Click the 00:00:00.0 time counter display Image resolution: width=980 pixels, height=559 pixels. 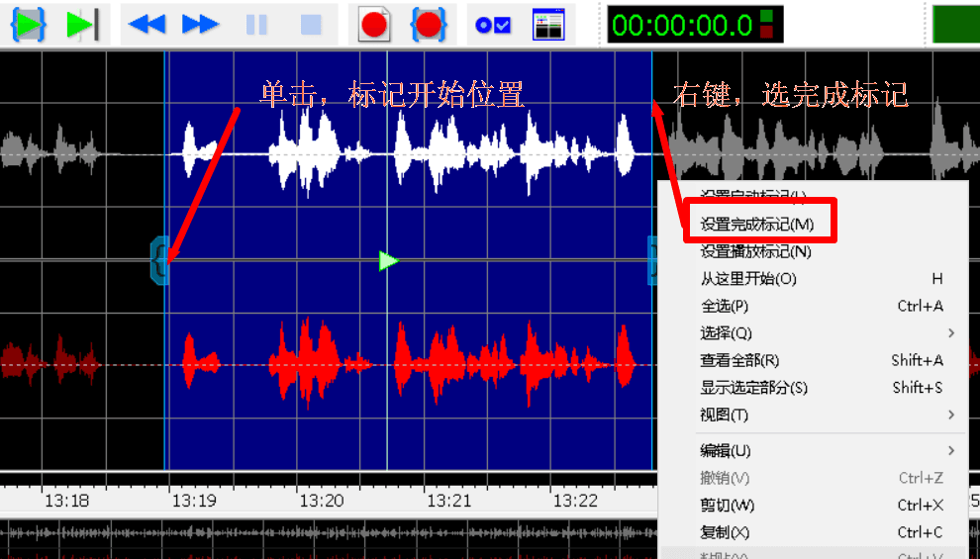point(681,25)
